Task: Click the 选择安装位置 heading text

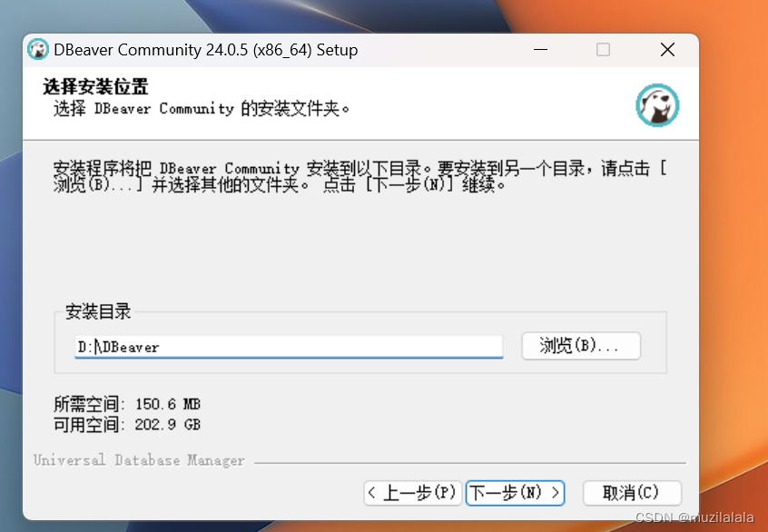Action: click(87, 86)
